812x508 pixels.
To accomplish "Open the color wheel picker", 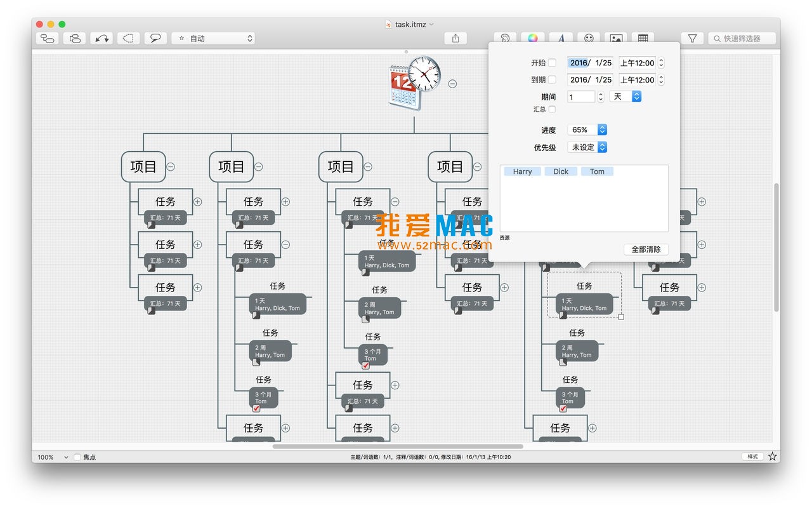I will [x=533, y=38].
